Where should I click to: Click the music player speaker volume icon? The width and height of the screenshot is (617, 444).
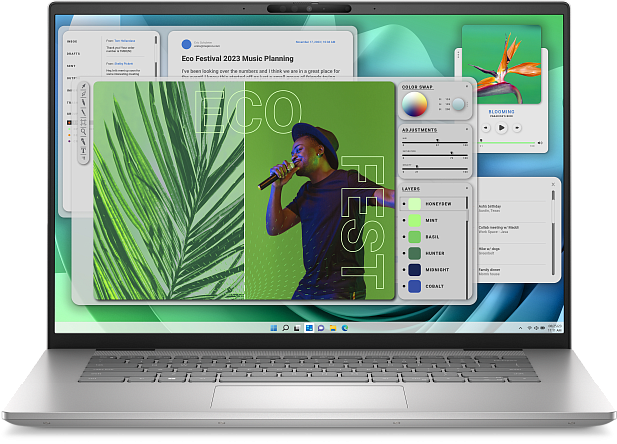pyautogui.click(x=540, y=143)
